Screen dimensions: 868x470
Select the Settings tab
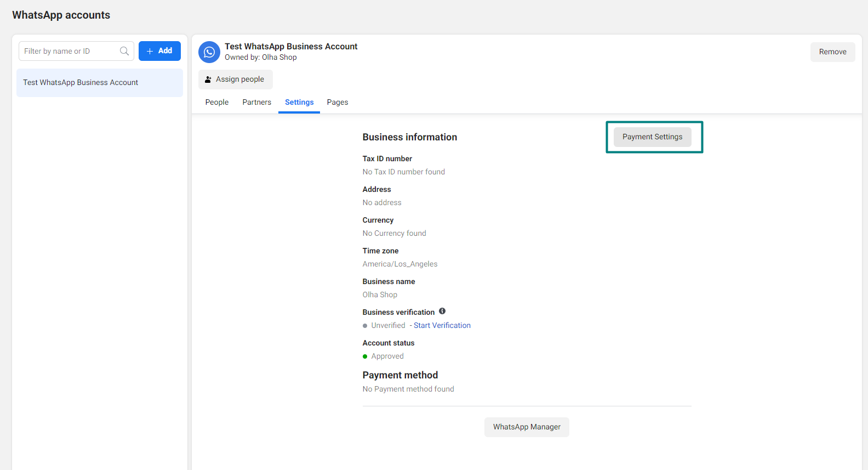299,102
